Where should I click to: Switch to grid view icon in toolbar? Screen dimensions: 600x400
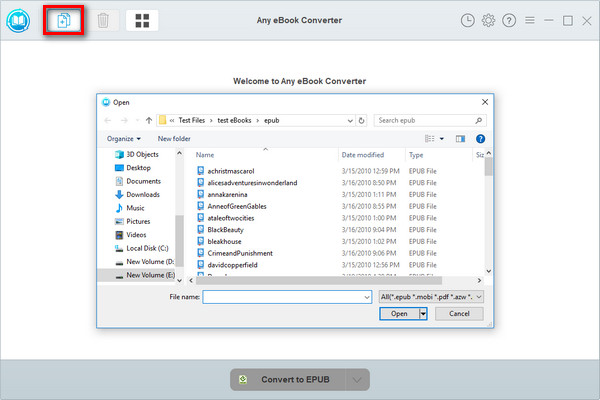click(142, 20)
